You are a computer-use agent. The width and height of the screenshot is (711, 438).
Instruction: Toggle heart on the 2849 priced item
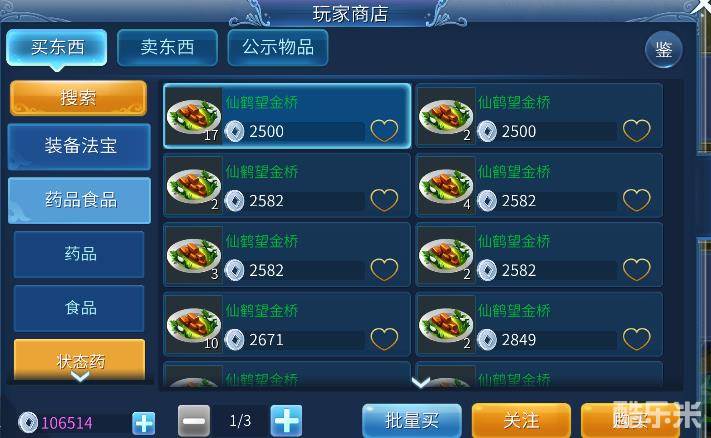pos(637,339)
